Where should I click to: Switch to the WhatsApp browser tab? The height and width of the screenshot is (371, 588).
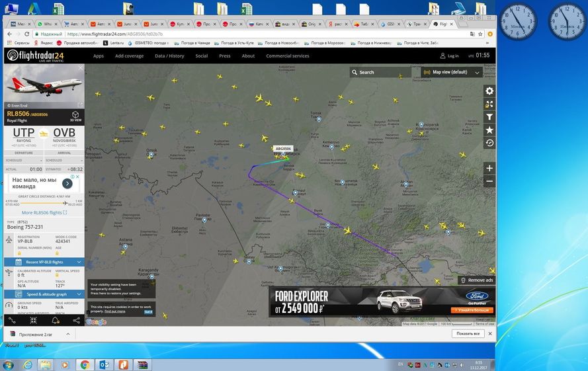pos(47,24)
